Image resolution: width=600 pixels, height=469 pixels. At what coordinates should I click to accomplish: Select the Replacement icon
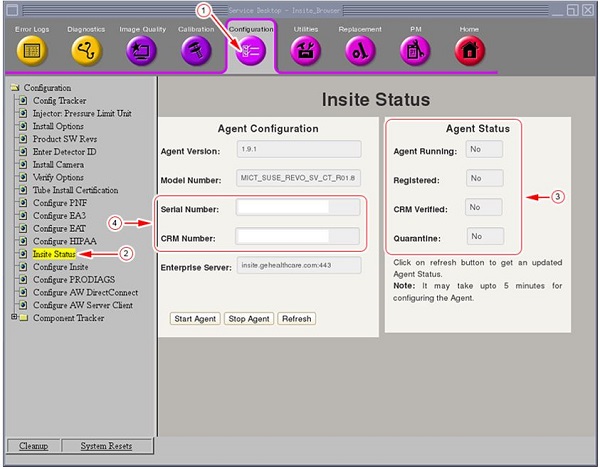pos(360,51)
